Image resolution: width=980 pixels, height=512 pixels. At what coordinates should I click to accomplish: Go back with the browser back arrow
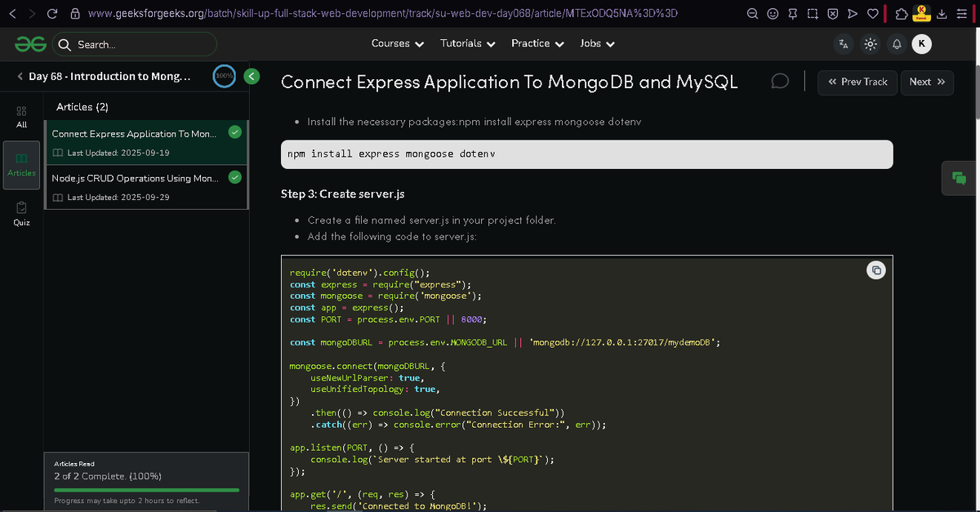click(x=12, y=14)
